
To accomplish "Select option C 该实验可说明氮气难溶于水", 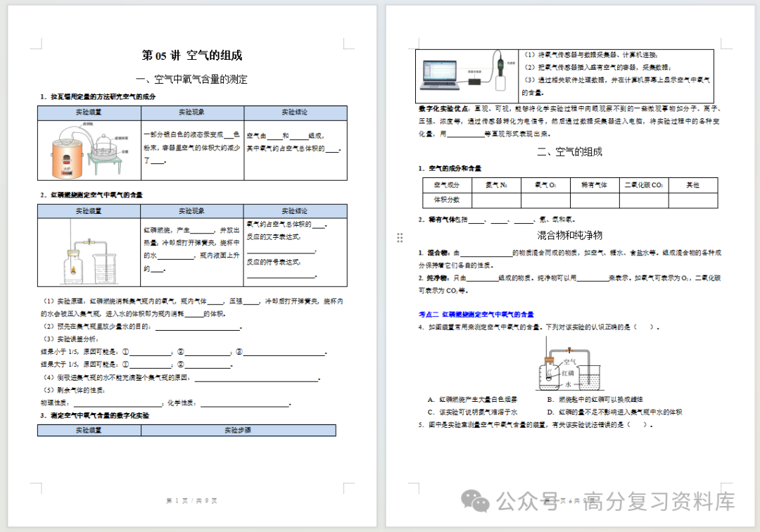I will click(x=472, y=412).
